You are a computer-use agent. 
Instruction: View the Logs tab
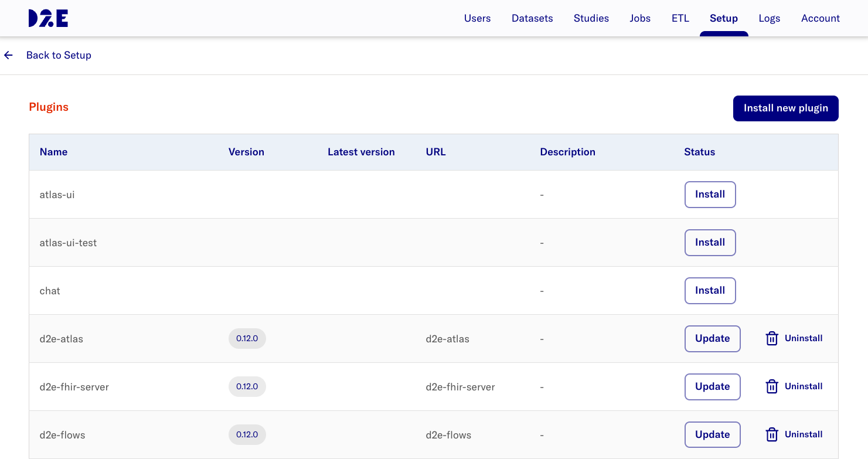pyautogui.click(x=769, y=18)
